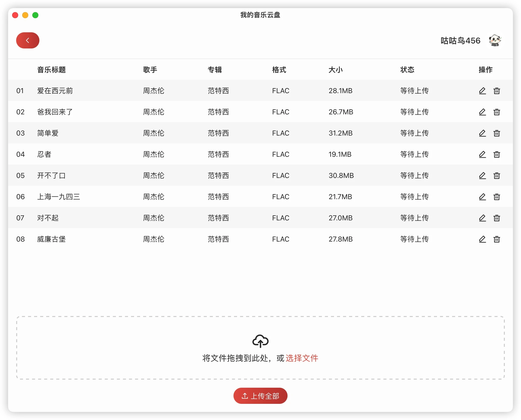
Task: Select the song title 简单爱
Action: tap(48, 133)
